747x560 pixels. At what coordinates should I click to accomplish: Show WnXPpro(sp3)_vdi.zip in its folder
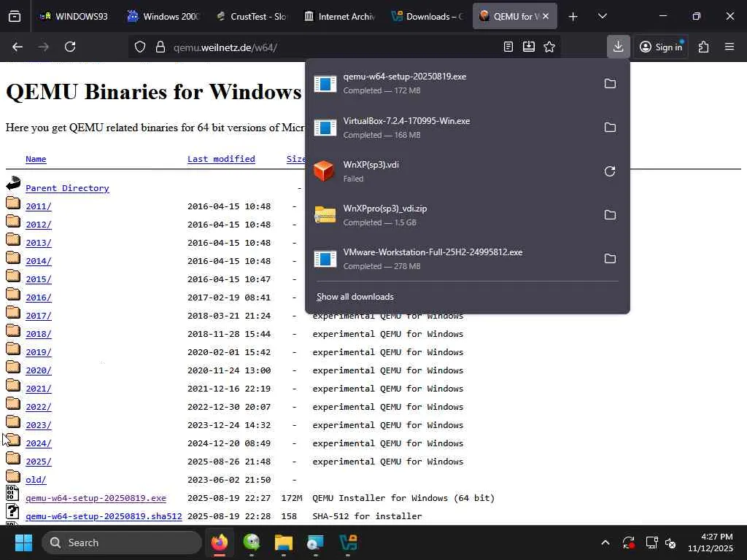610,215
